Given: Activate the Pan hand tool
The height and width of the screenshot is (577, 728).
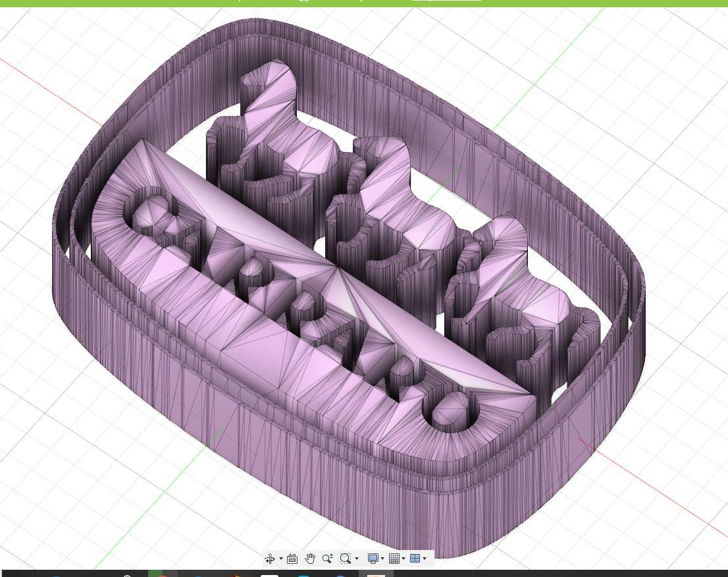Looking at the screenshot, I should coord(309,559).
